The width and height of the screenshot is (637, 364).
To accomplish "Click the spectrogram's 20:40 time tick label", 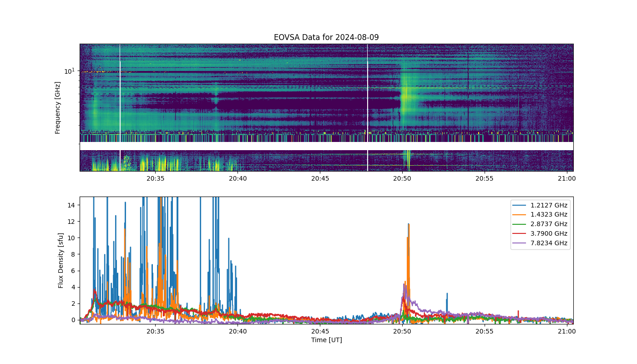I will 238,178.
